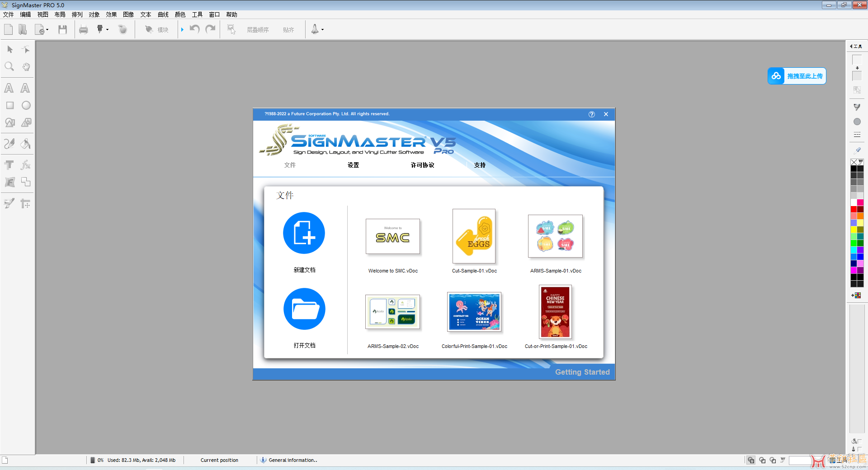Click General information status text
Image resolution: width=868 pixels, height=470 pixels.
293,460
